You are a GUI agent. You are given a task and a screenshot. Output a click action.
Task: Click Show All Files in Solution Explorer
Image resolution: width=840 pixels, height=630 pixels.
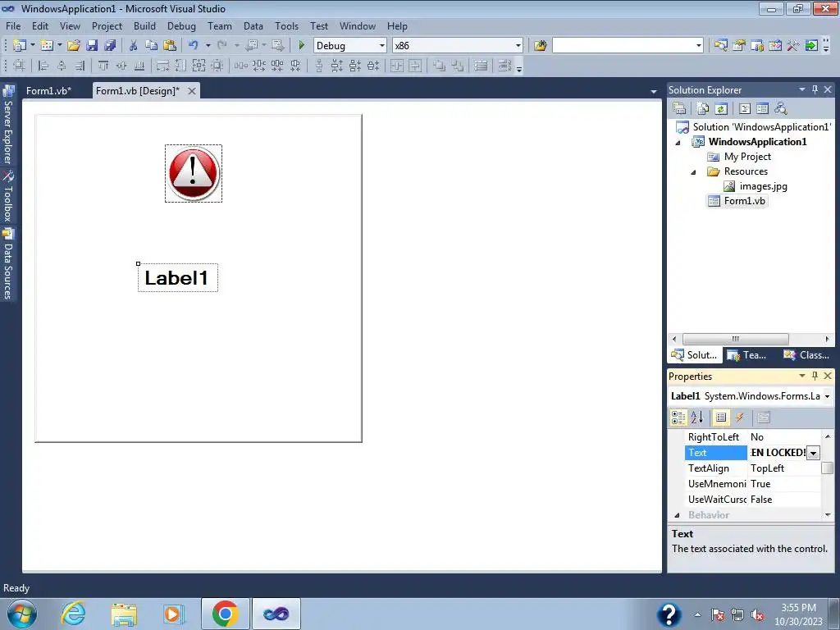click(703, 109)
